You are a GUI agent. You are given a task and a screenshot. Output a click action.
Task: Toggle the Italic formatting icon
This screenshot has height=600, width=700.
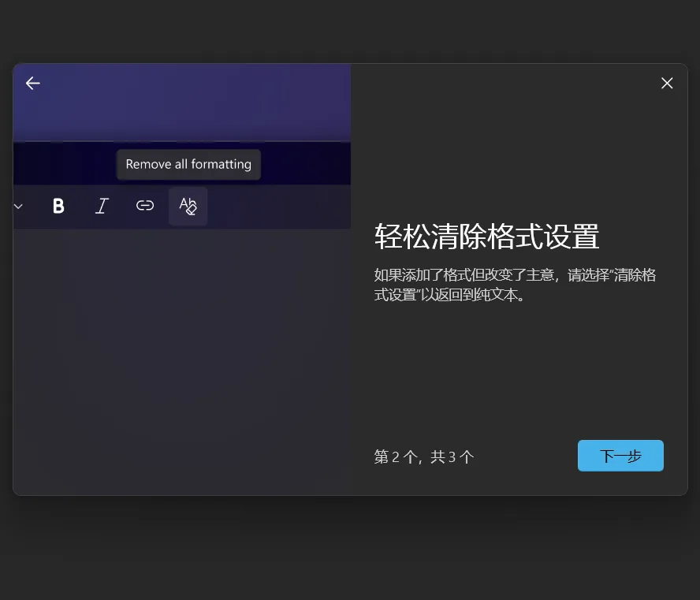click(102, 206)
